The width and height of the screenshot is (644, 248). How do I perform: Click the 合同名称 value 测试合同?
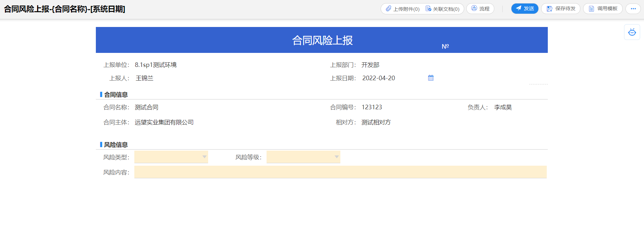(147, 107)
